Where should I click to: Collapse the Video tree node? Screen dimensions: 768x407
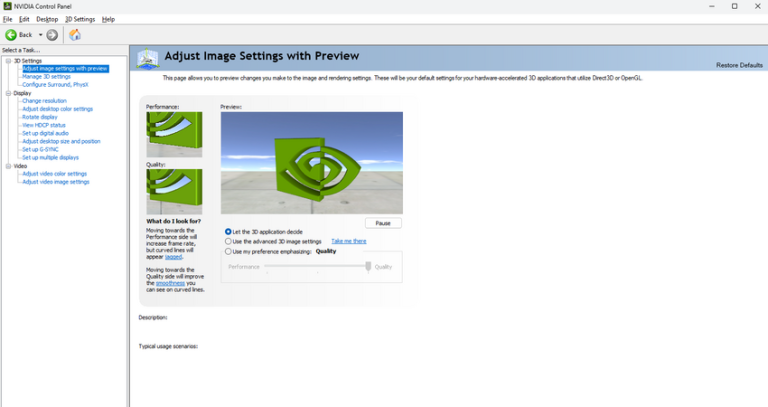[x=6, y=166]
